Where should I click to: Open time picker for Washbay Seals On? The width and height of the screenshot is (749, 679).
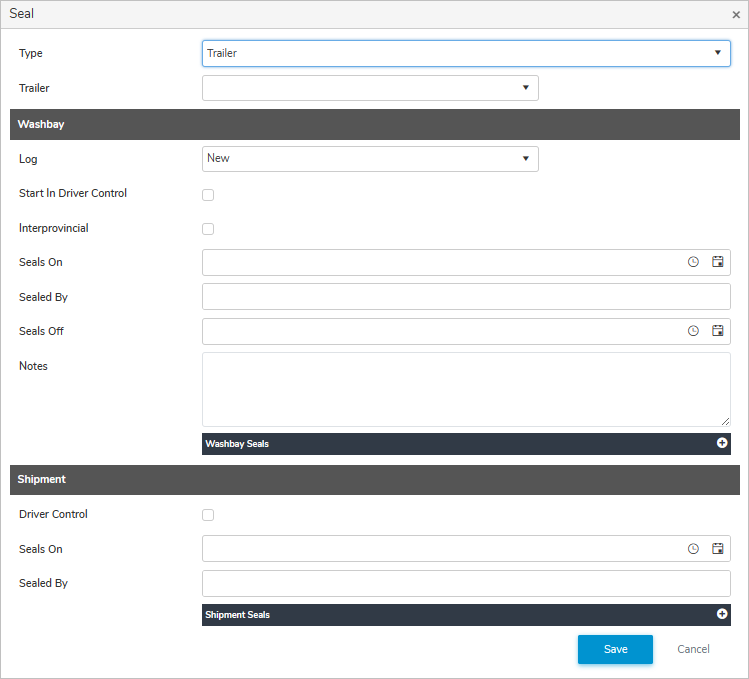click(x=693, y=262)
